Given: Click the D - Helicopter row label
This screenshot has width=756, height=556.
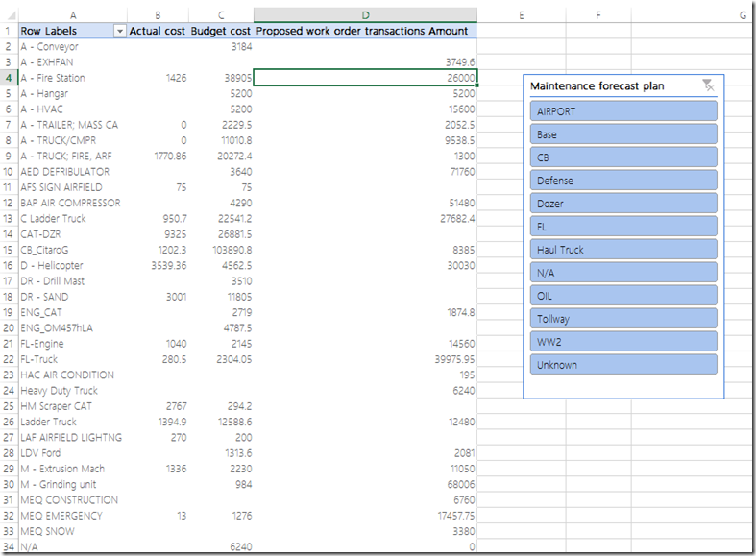Looking at the screenshot, I should [52, 266].
